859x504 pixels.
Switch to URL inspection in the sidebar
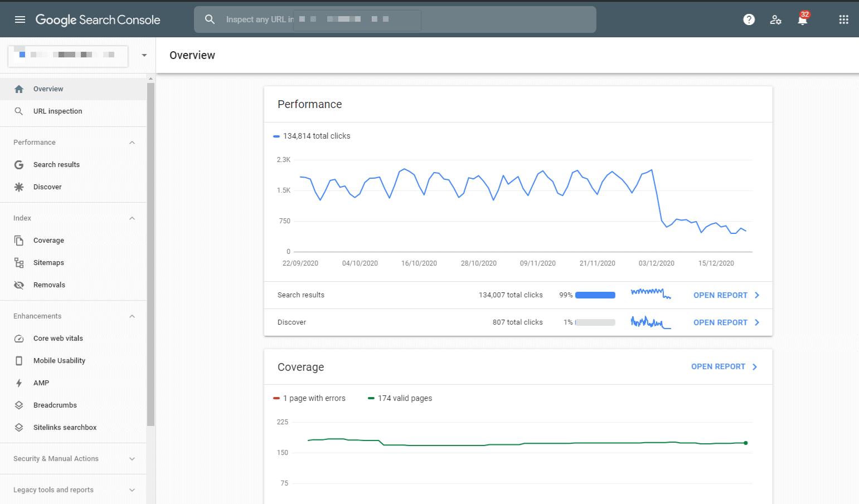[x=56, y=111]
